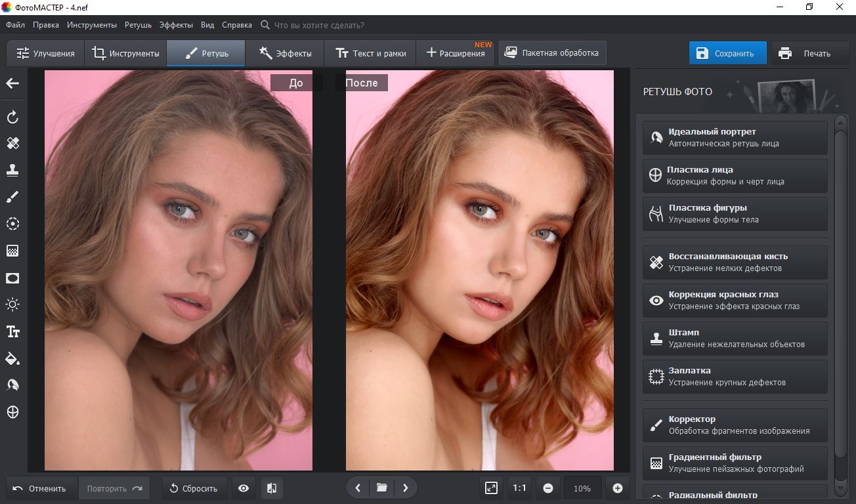This screenshot has width=856, height=504.
Task: Click the zoom in plus button
Action: coord(617,488)
